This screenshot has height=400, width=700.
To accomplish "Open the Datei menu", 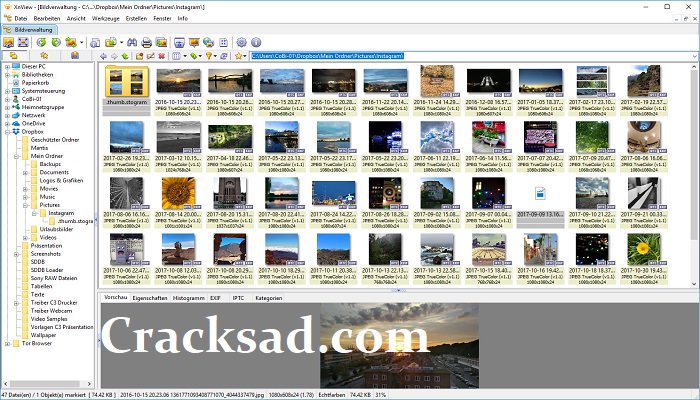I will pyautogui.click(x=21, y=18).
